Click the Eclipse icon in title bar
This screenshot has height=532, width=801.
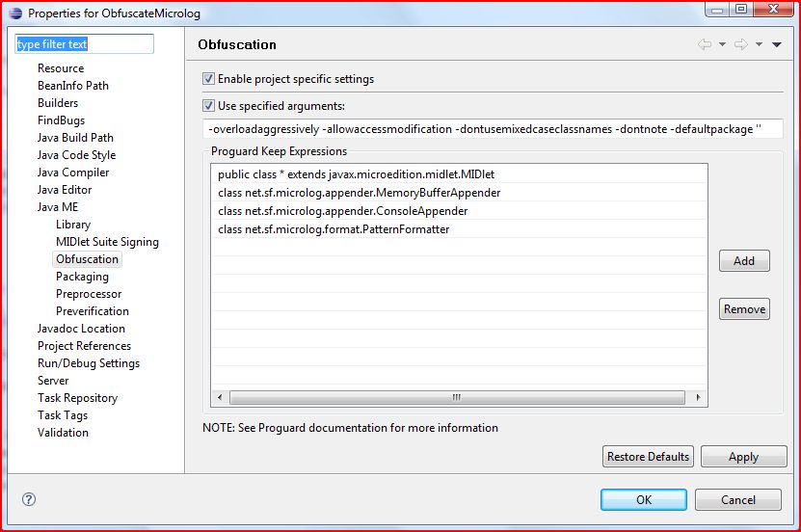pyautogui.click(x=15, y=13)
